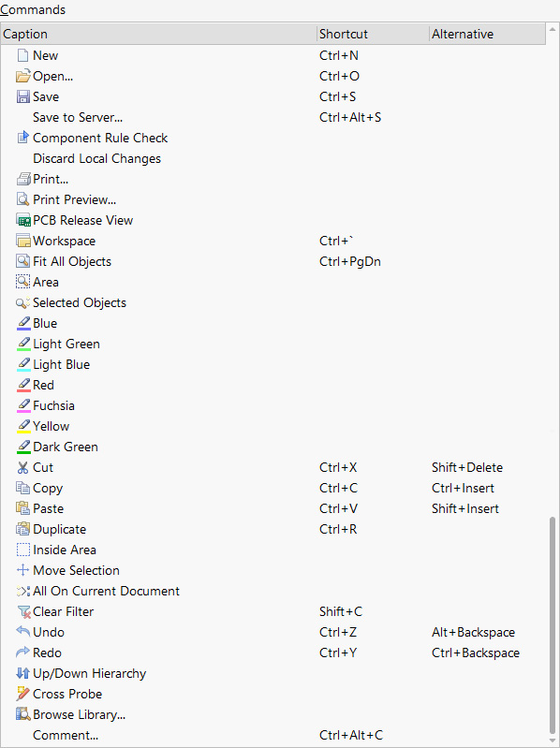This screenshot has width=560, height=748.
Task: Pick the Red highlighter pen icon
Action: pyautogui.click(x=23, y=385)
